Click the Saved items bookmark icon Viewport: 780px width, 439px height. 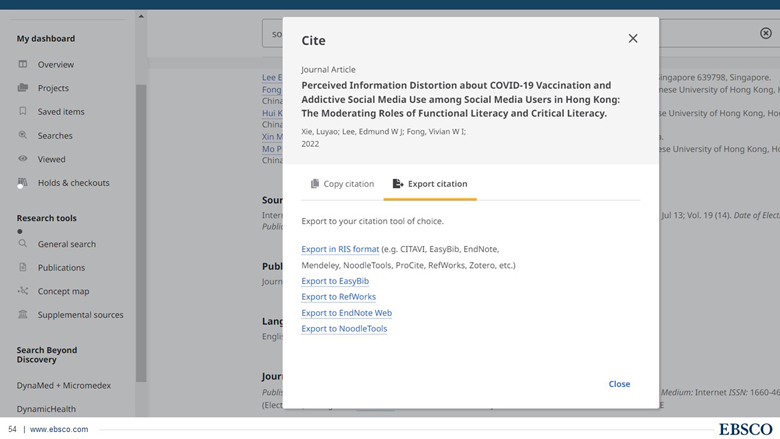(23, 111)
